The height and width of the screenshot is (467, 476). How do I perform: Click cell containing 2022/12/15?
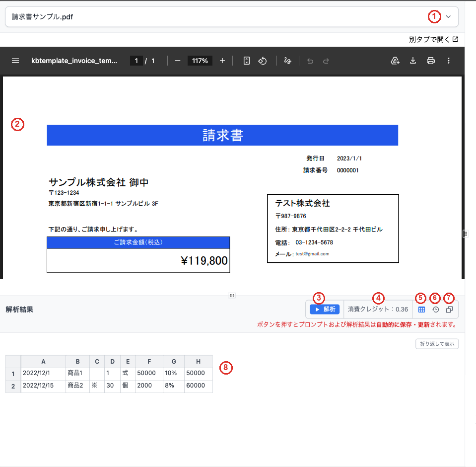coord(43,386)
